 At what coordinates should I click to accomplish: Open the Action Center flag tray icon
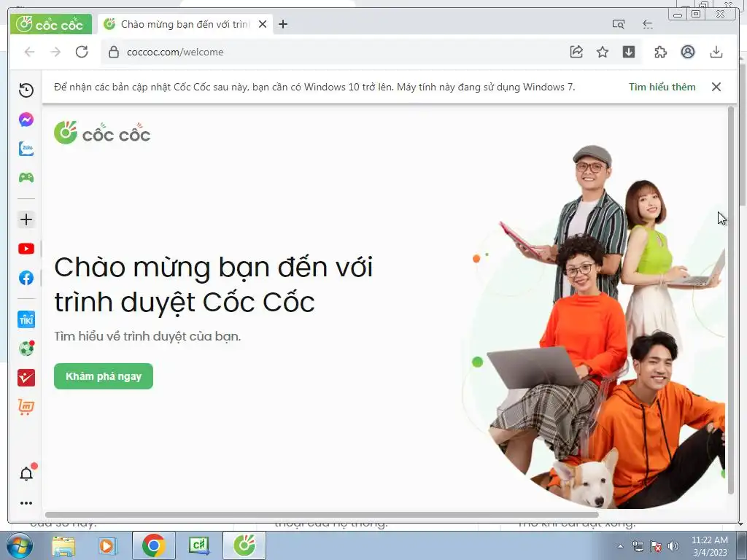[x=656, y=546]
